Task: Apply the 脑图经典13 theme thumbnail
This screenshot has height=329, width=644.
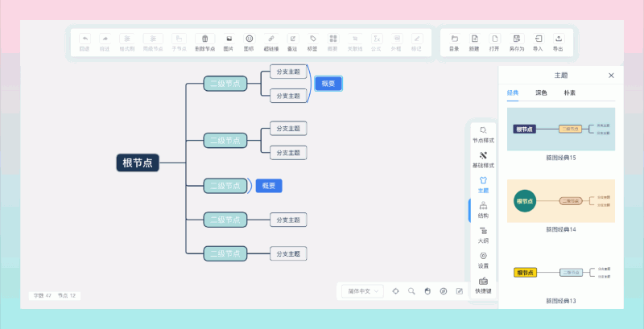Action: click(561, 273)
